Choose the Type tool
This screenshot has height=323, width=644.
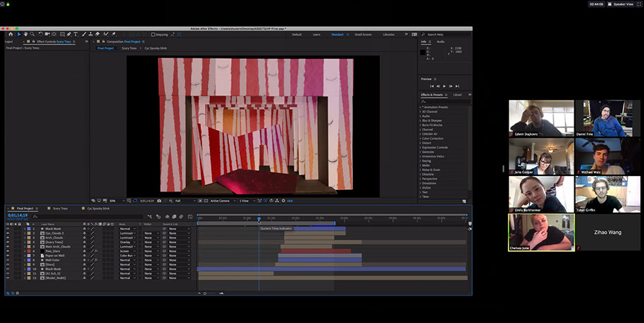point(76,34)
